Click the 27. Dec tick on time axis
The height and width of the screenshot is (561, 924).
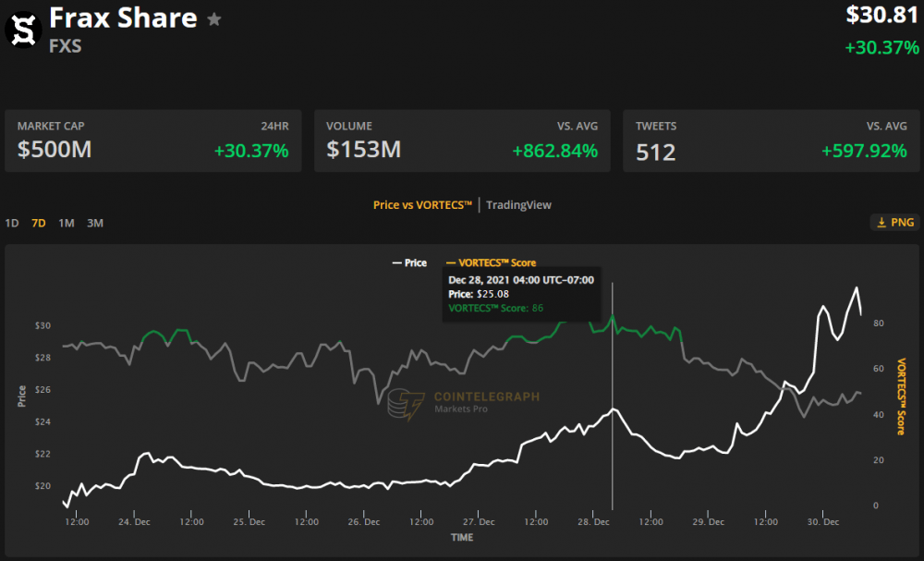(x=479, y=521)
